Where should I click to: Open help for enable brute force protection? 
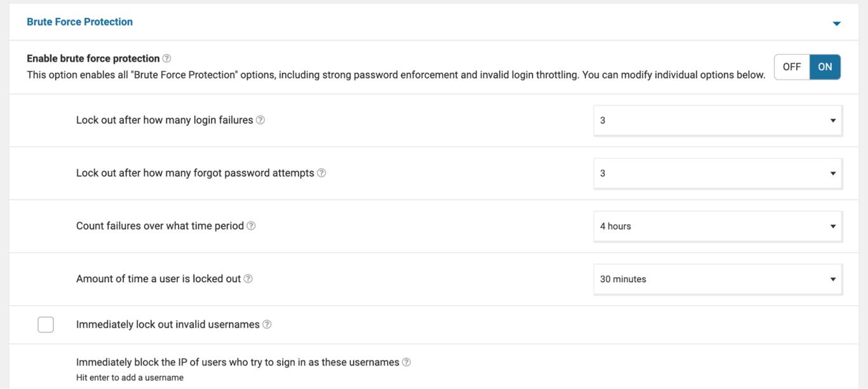point(167,58)
